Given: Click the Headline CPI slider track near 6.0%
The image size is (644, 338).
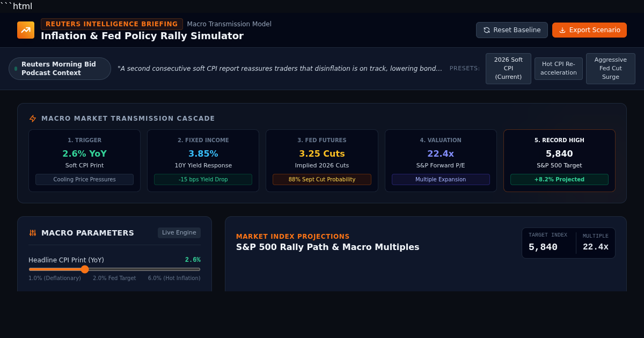Looking at the screenshot, I should click(x=199, y=269).
